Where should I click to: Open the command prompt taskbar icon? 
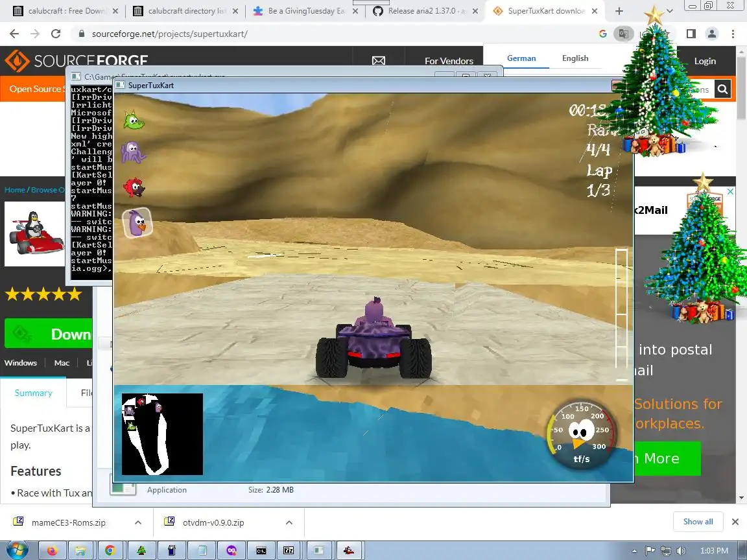[261, 550]
